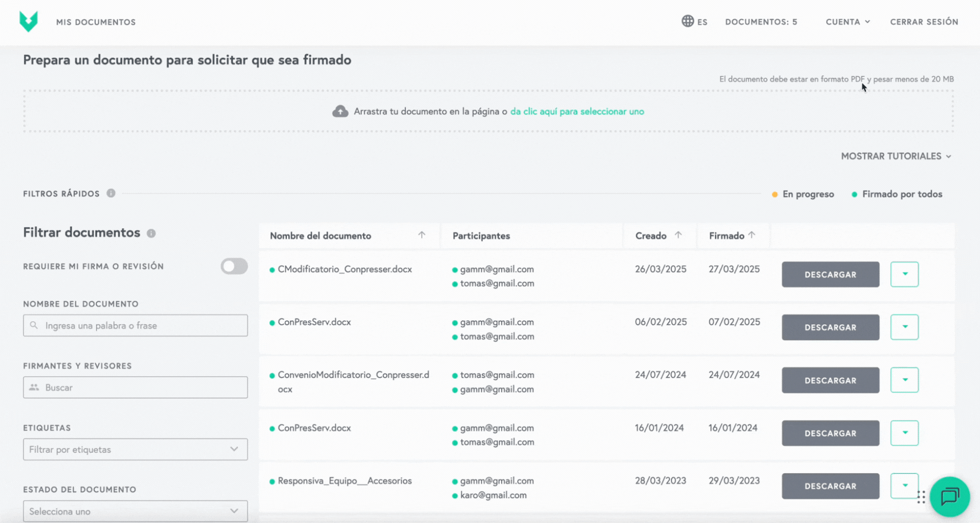Click the info icon beside FILTROS RÁPIDOS

(111, 193)
